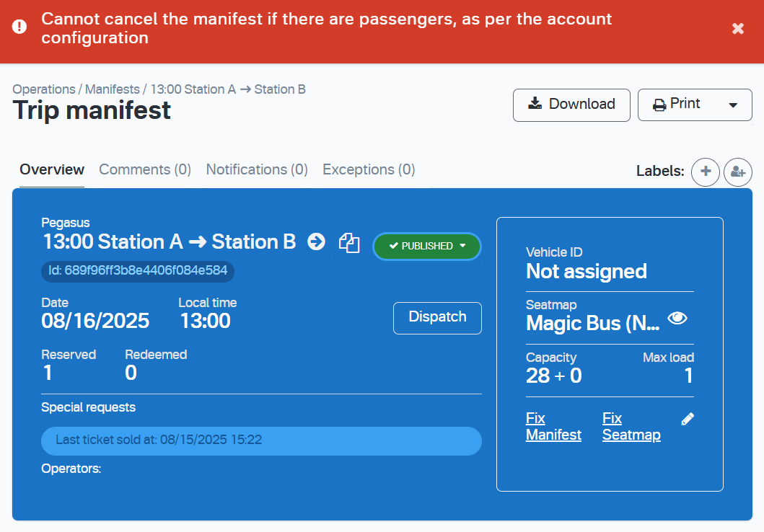Navigate to Manifests breadcrumb

(x=112, y=89)
